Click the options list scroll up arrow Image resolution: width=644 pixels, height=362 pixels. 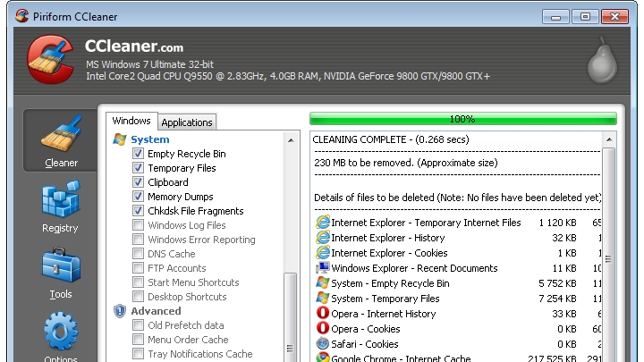click(291, 140)
